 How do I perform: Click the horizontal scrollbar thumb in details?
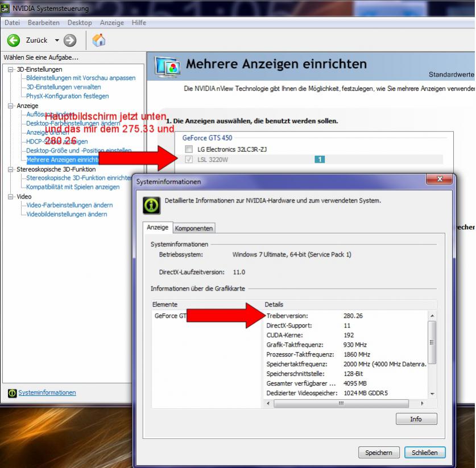tap(341, 404)
